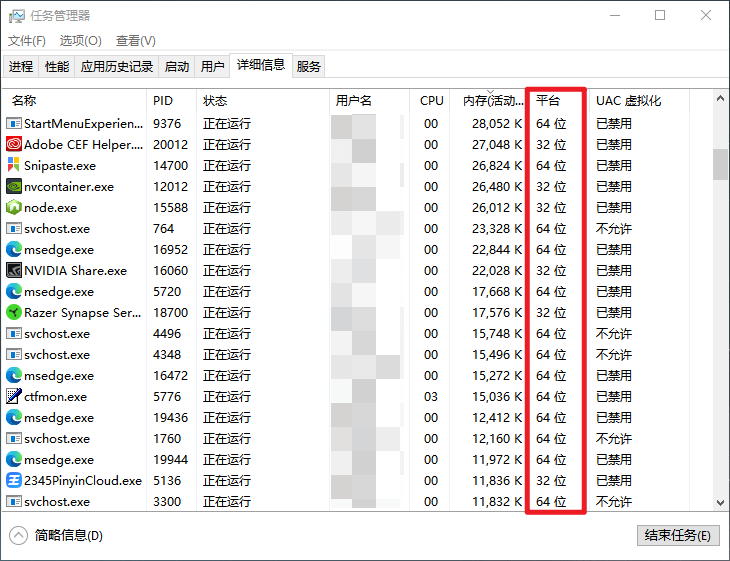Select the node.exe process icon
Image resolution: width=730 pixels, height=561 pixels.
(14, 208)
